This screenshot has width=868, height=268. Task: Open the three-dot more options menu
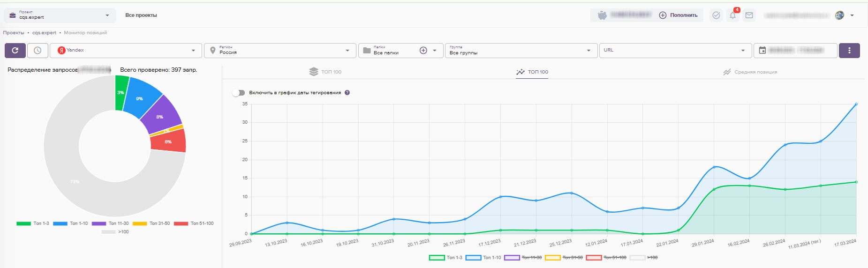(x=849, y=51)
